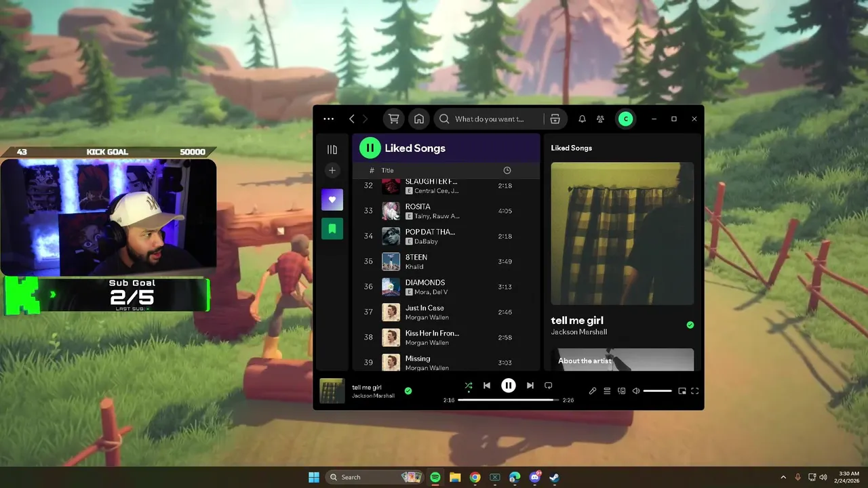Open the green bookmark tile in sidebar
This screenshot has height=488, width=868.
click(332, 228)
